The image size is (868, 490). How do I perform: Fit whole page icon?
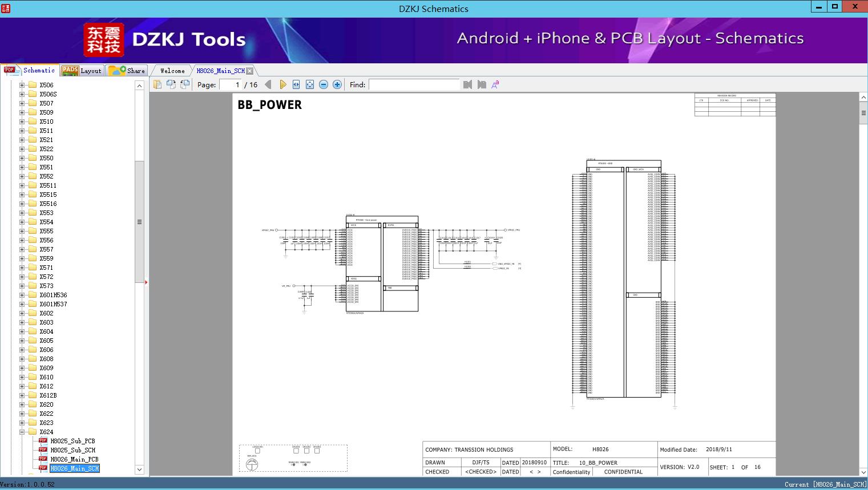(x=310, y=84)
